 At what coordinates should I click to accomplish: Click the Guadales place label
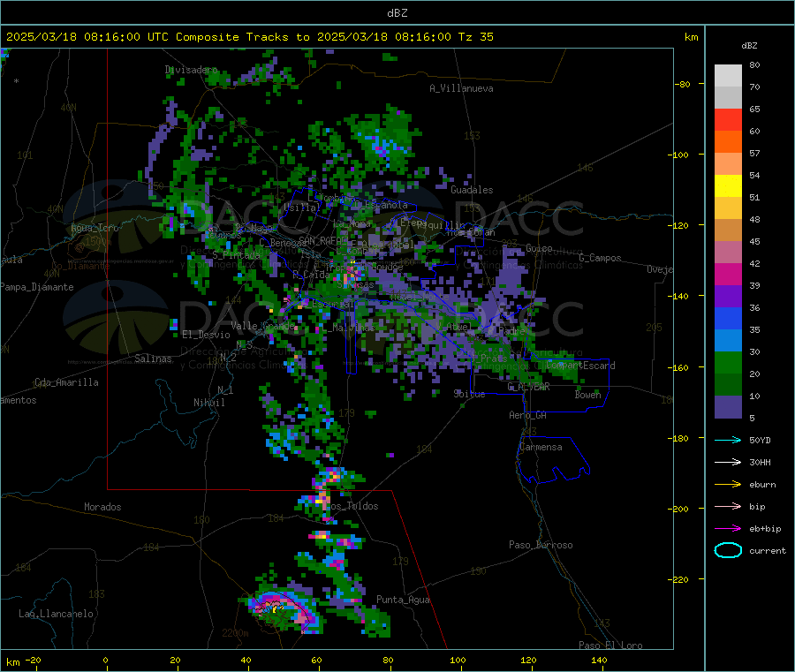pos(472,190)
